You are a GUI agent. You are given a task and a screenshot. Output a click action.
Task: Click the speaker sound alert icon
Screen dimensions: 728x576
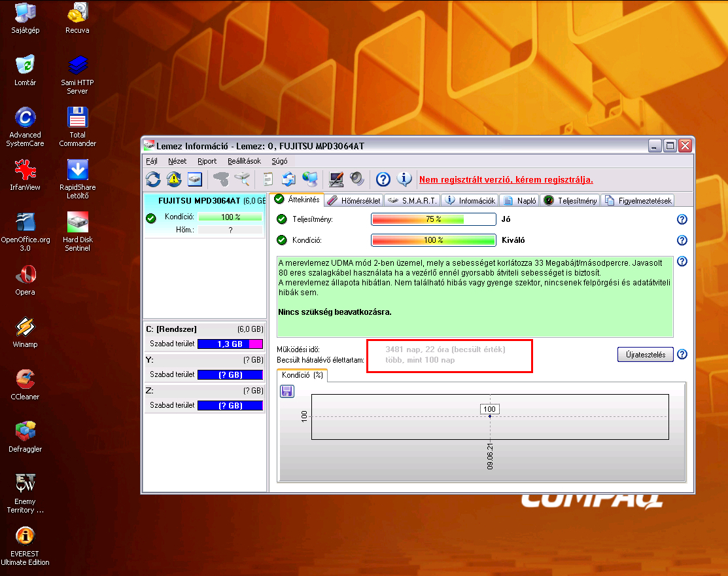point(357,179)
